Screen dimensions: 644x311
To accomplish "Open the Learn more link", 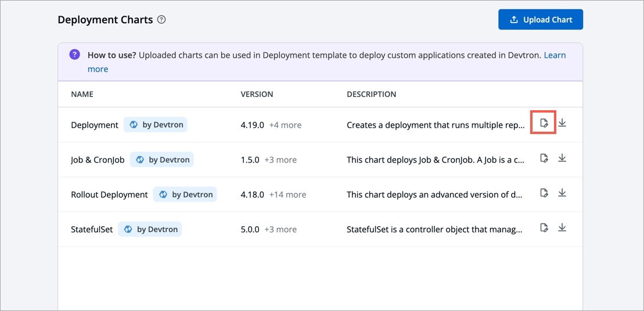I will (x=555, y=55).
